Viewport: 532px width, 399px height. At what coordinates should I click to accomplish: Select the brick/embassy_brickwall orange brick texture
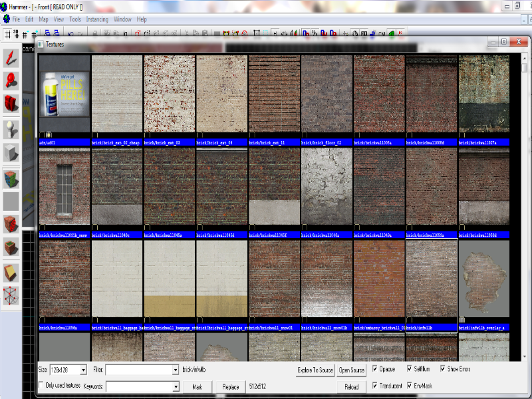click(x=379, y=279)
